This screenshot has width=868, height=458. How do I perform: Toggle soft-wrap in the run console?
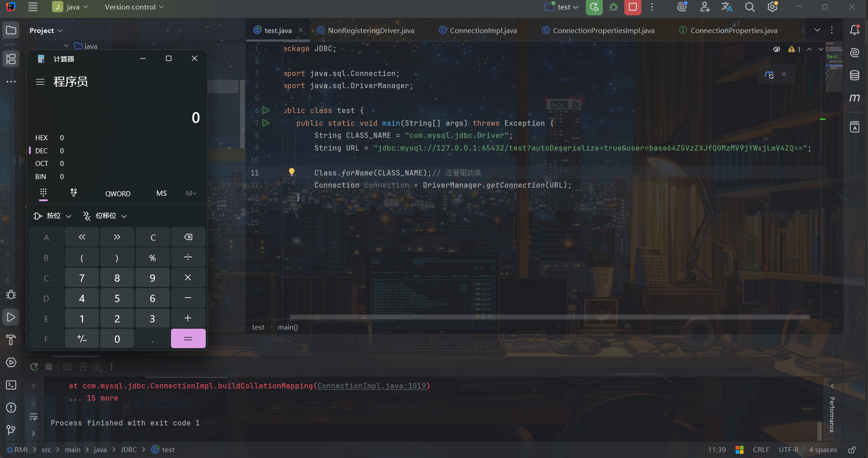[33, 417]
